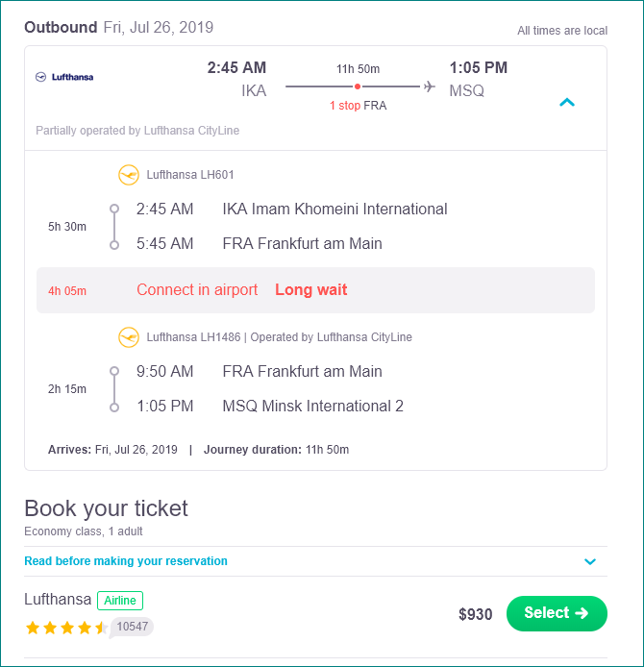The height and width of the screenshot is (667, 644).
Task: Click the Airline badge next to Lufthansa
Action: 120,601
